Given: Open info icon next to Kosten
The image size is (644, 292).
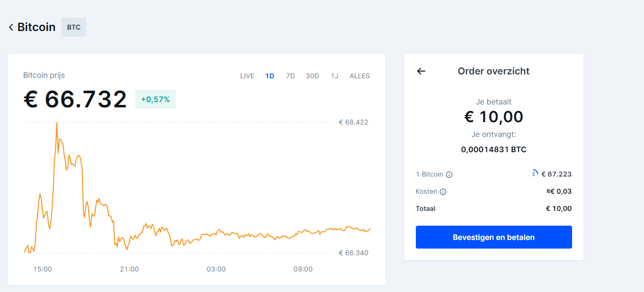Looking at the screenshot, I should point(443,192).
